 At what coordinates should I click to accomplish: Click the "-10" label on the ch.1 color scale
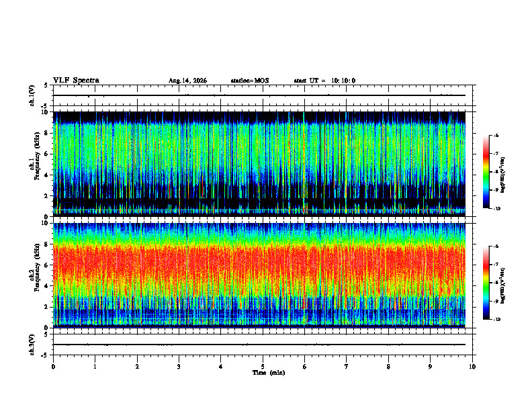click(496, 209)
